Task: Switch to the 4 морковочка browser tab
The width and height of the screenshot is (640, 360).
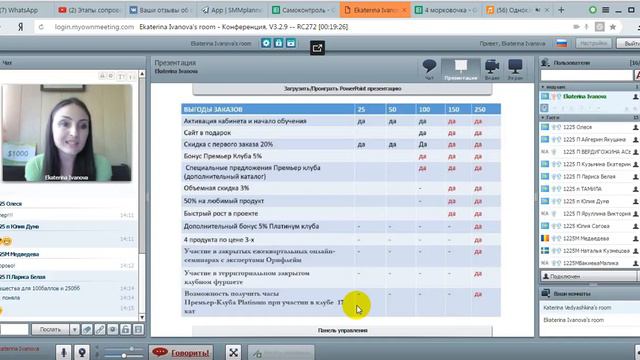Action: [x=446, y=10]
